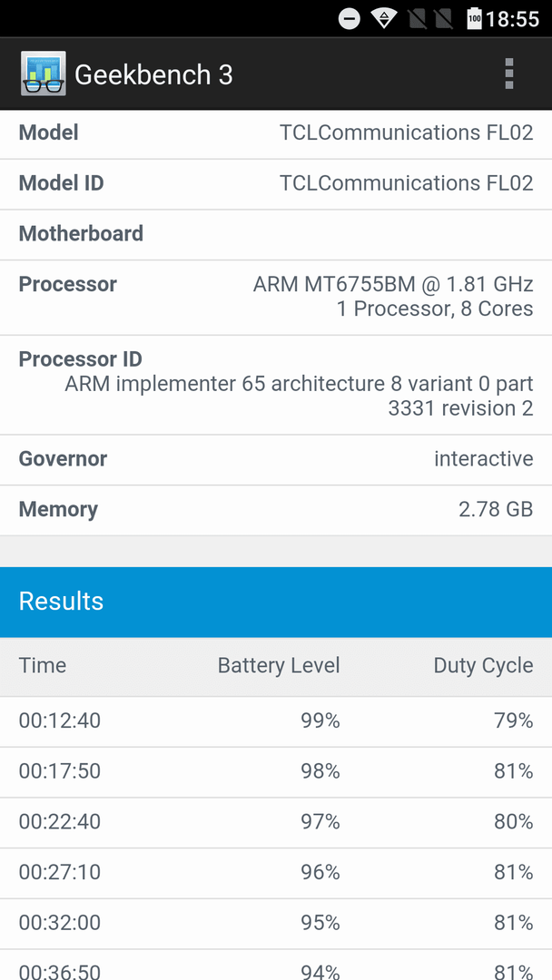Tap the Battery Level column header
The image size is (552, 980).
tap(279, 666)
